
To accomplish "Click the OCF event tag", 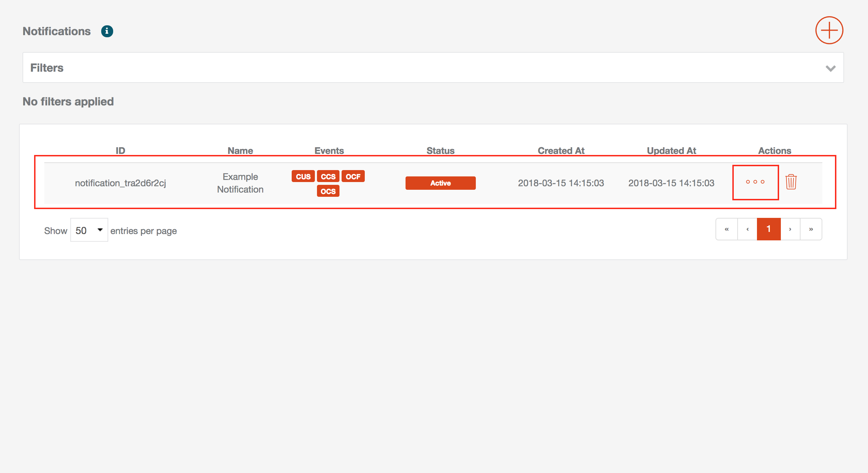I will pyautogui.click(x=353, y=176).
